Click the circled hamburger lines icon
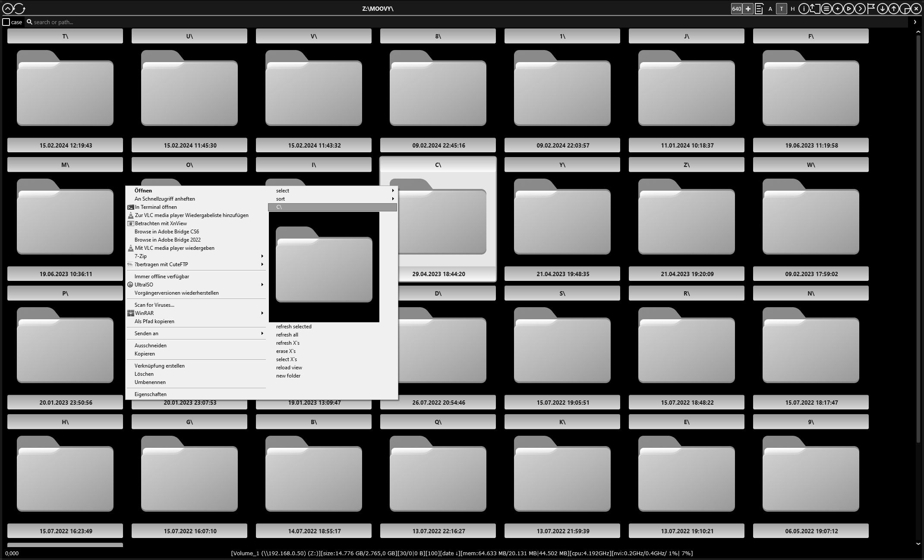 [x=826, y=9]
